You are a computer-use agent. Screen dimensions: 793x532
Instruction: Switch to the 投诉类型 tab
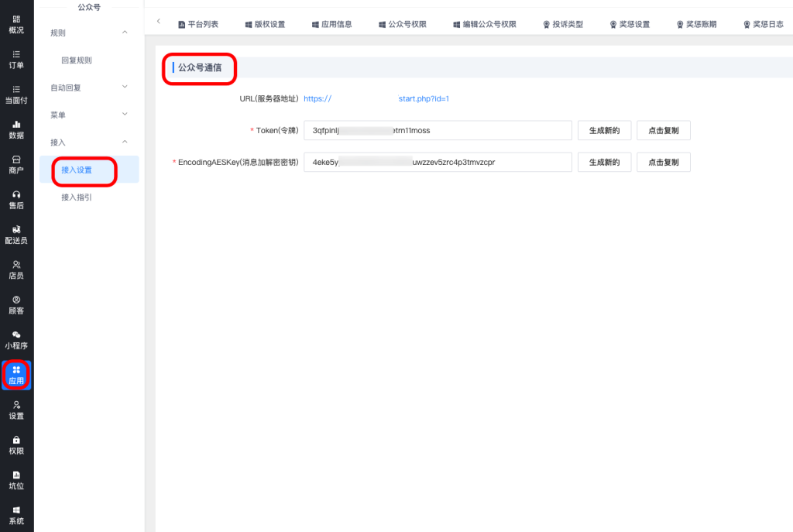563,24
